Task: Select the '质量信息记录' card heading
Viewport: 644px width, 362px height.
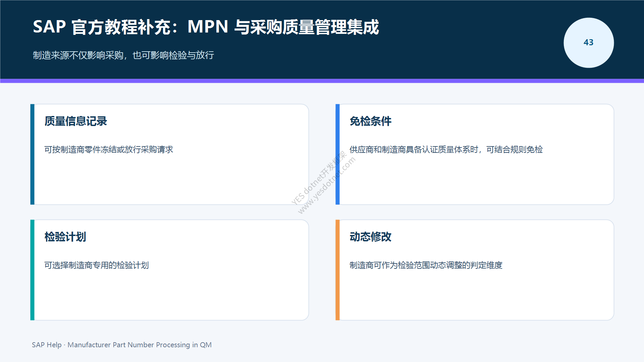Action: click(x=75, y=121)
